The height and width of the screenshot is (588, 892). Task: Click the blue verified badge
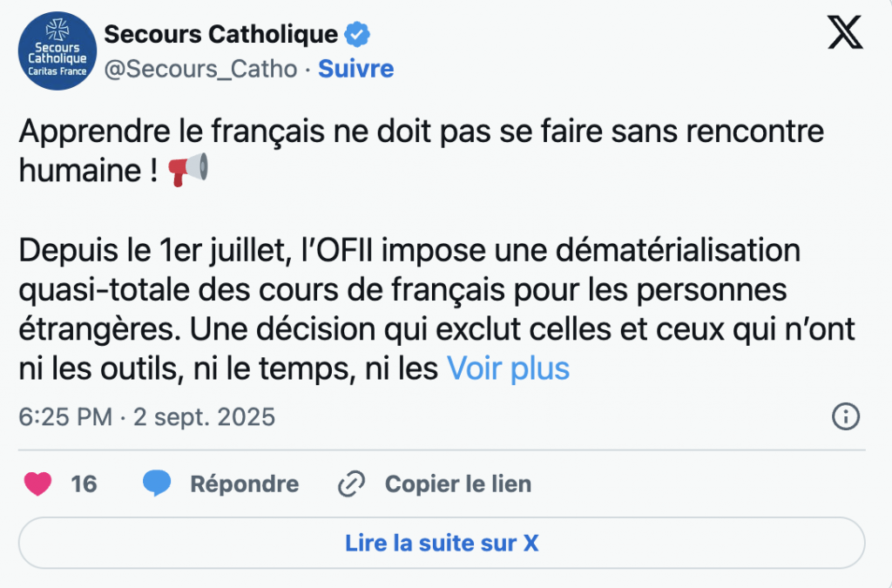pos(358,35)
